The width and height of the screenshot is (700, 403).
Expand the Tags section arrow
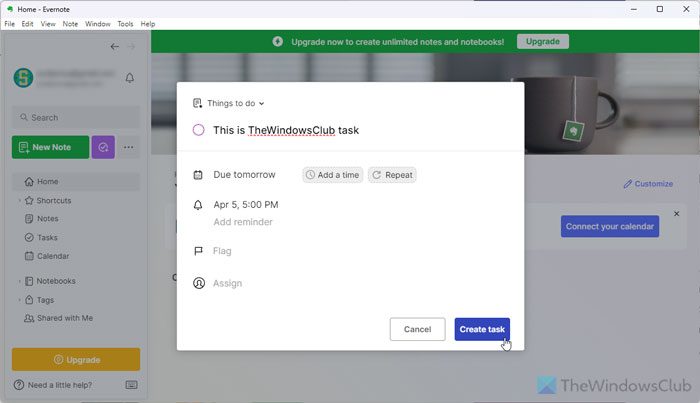[19, 300]
